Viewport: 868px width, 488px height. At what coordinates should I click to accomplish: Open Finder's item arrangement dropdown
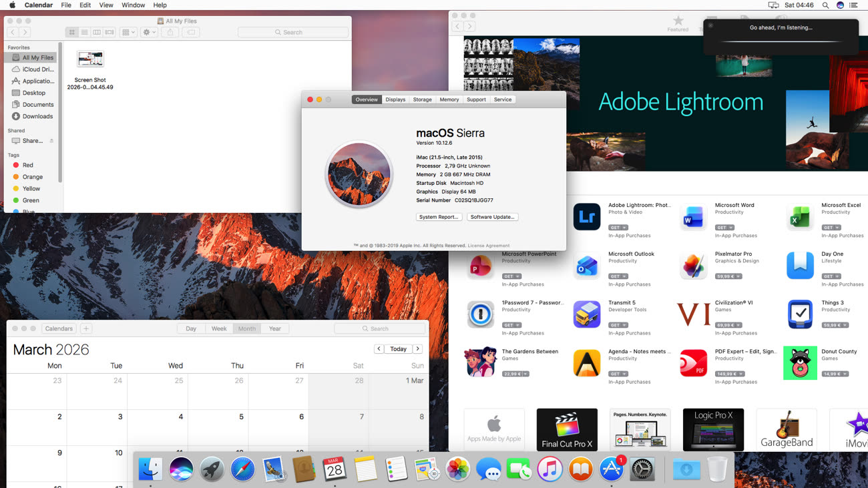(129, 32)
